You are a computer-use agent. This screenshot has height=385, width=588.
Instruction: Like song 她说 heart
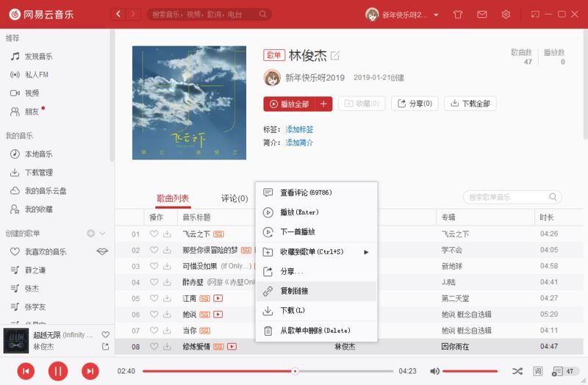(x=154, y=314)
